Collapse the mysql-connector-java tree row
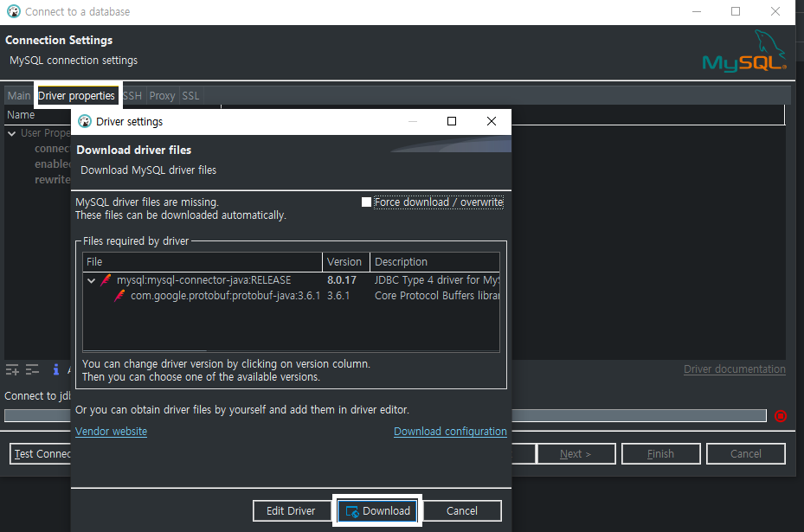The image size is (804, 532). click(x=91, y=280)
